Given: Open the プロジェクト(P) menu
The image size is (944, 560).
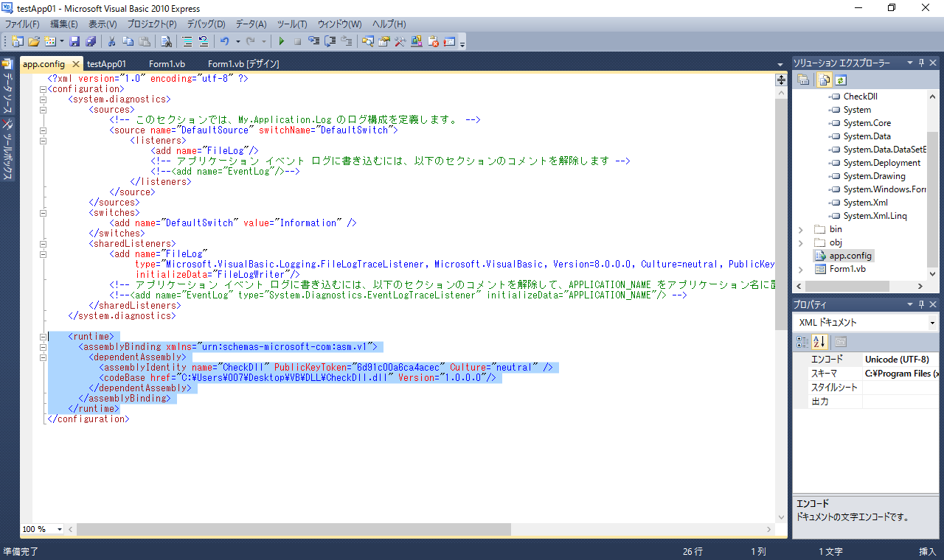Looking at the screenshot, I should 152,24.
